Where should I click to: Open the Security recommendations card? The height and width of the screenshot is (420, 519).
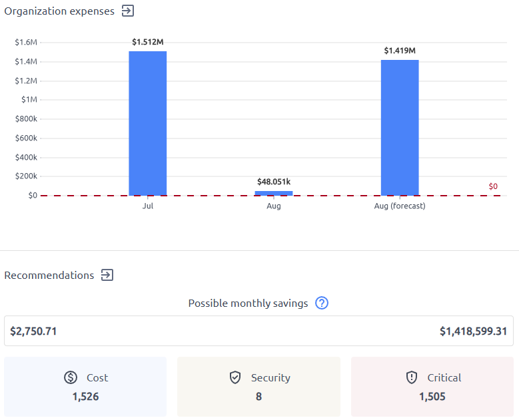tap(259, 387)
